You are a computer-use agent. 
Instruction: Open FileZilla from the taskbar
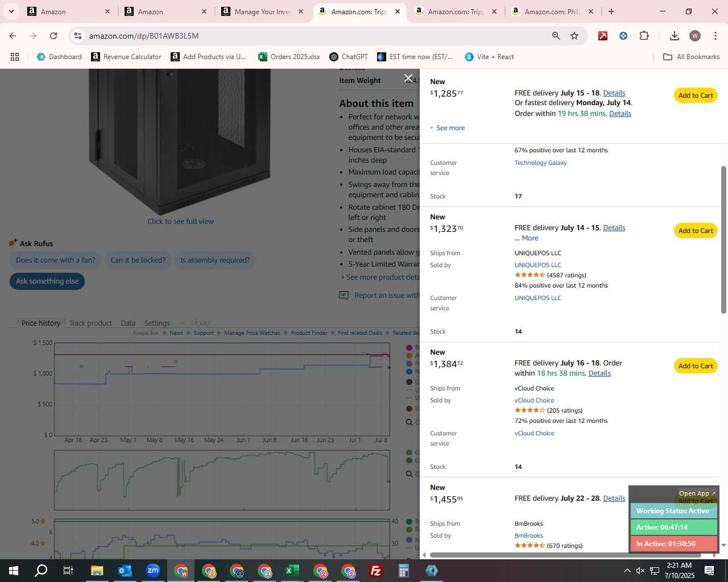click(x=375, y=571)
